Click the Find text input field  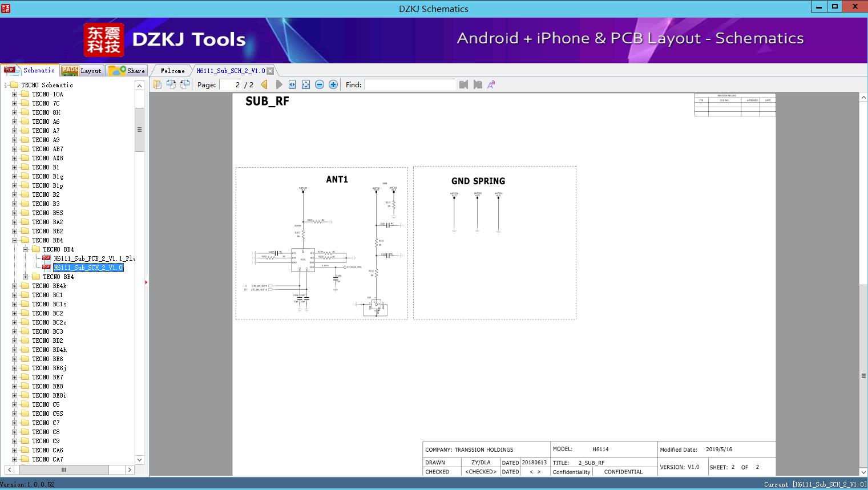(x=410, y=84)
